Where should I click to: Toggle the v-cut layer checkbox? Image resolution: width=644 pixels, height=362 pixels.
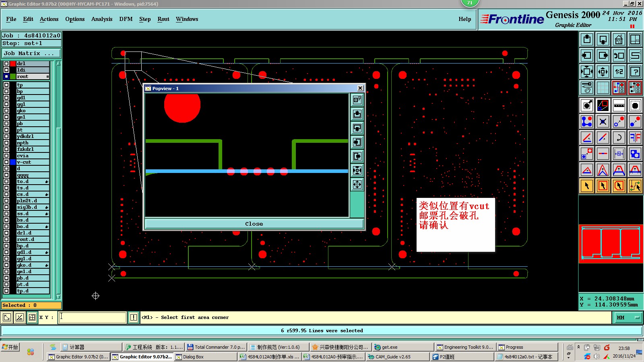point(6,162)
